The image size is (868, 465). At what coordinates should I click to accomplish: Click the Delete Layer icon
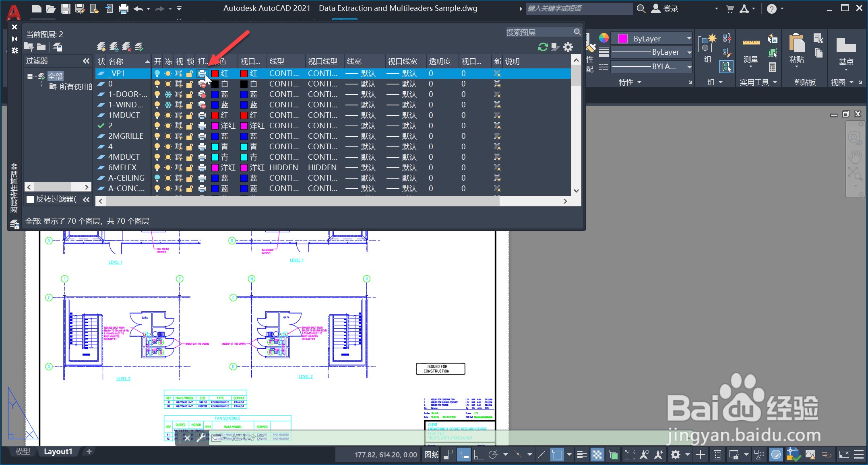(126, 47)
